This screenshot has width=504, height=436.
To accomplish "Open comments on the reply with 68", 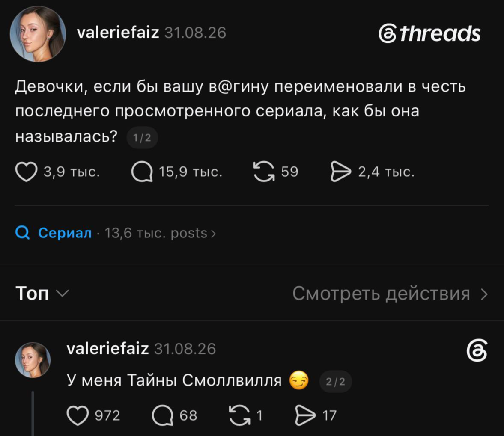I will [162, 415].
